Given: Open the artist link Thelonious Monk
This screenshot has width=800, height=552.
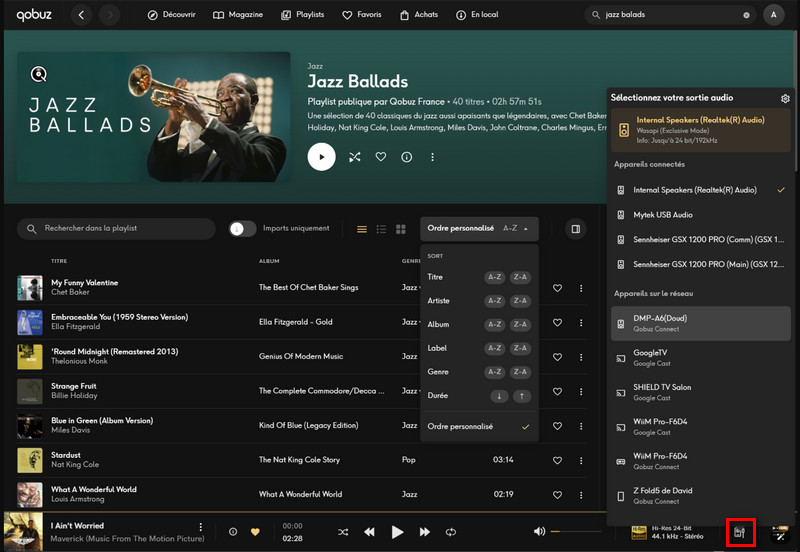Looking at the screenshot, I should [x=79, y=361].
